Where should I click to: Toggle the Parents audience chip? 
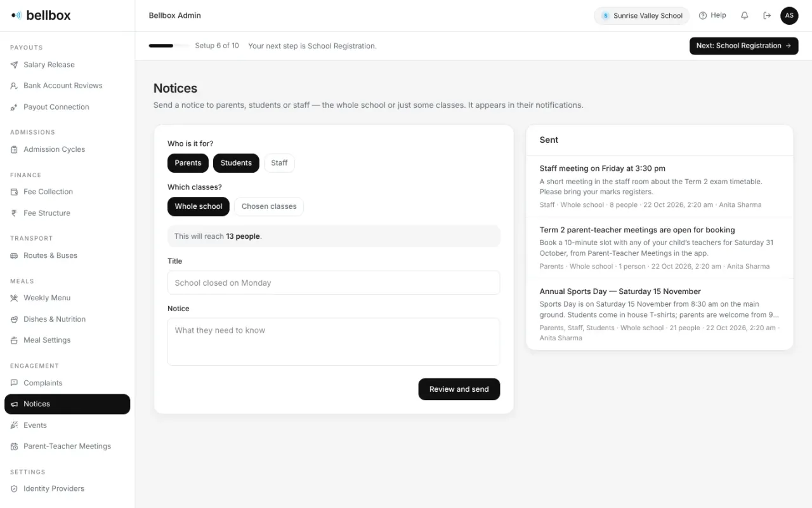point(188,163)
